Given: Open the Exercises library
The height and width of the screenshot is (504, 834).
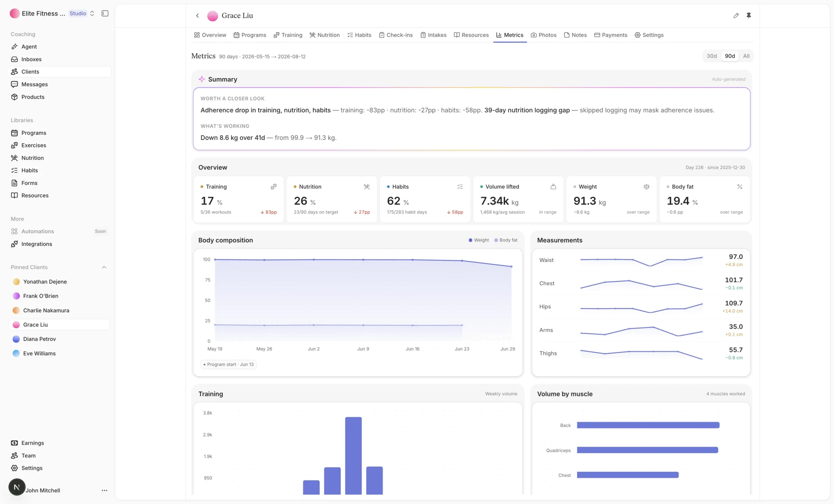Looking at the screenshot, I should (59, 145).
